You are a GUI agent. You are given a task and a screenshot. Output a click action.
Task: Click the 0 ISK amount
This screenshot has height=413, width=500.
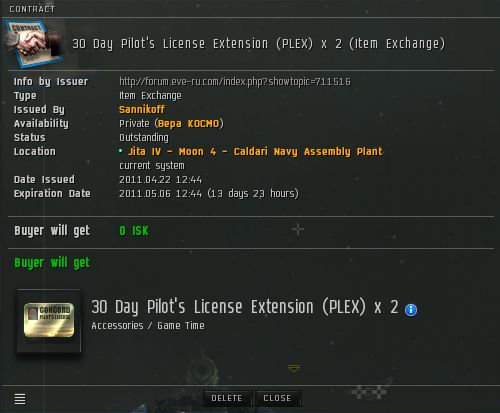[134, 231]
